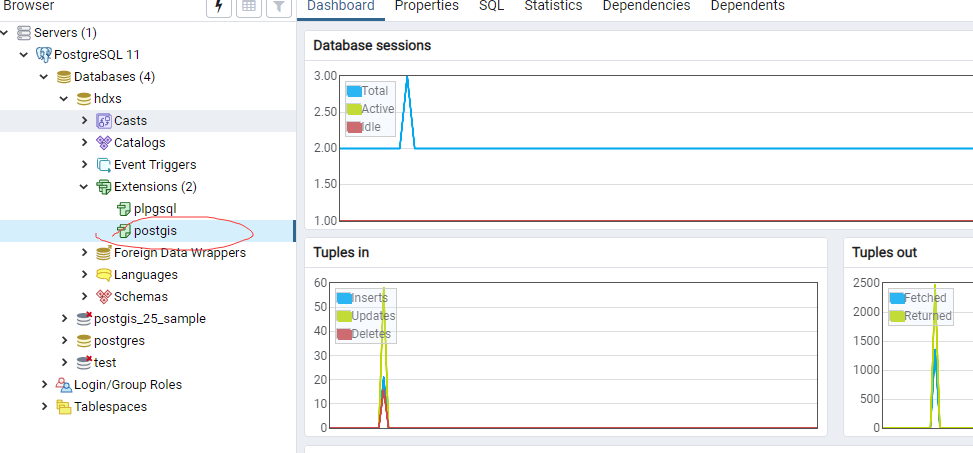Click the Total legend color swatch
Screen dimensions: 973x453
pyautogui.click(x=353, y=91)
